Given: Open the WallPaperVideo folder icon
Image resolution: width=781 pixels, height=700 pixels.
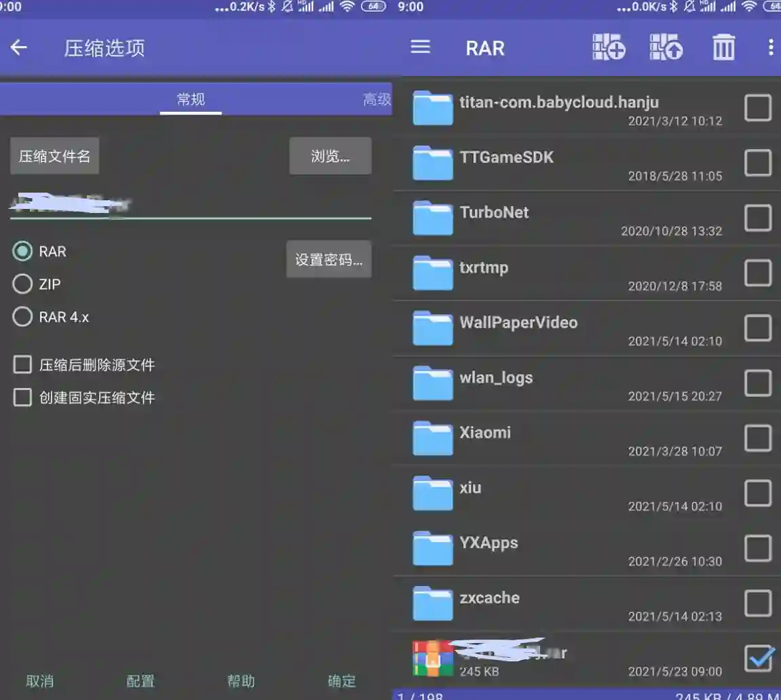Looking at the screenshot, I should click(x=432, y=328).
